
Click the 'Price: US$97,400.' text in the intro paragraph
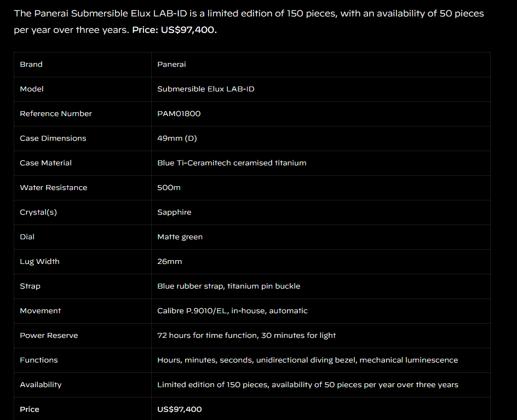pyautogui.click(x=174, y=30)
